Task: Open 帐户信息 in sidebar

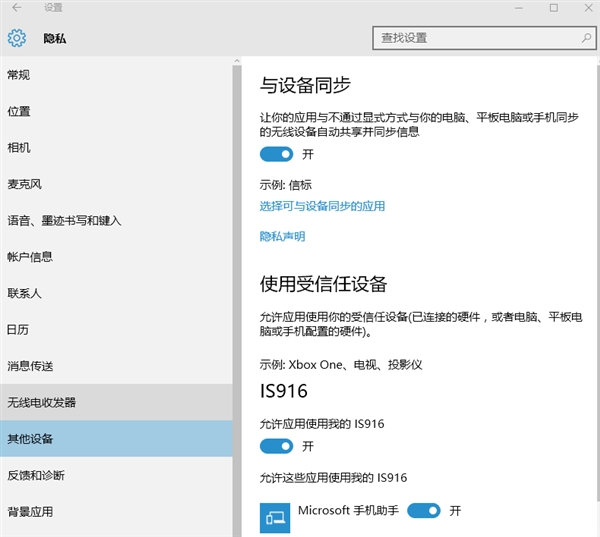Action: [30, 257]
